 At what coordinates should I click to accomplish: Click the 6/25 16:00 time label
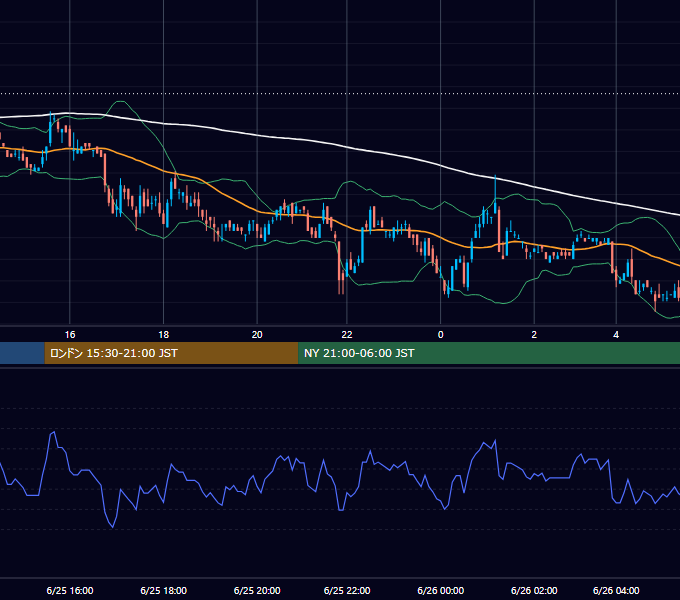(70, 590)
